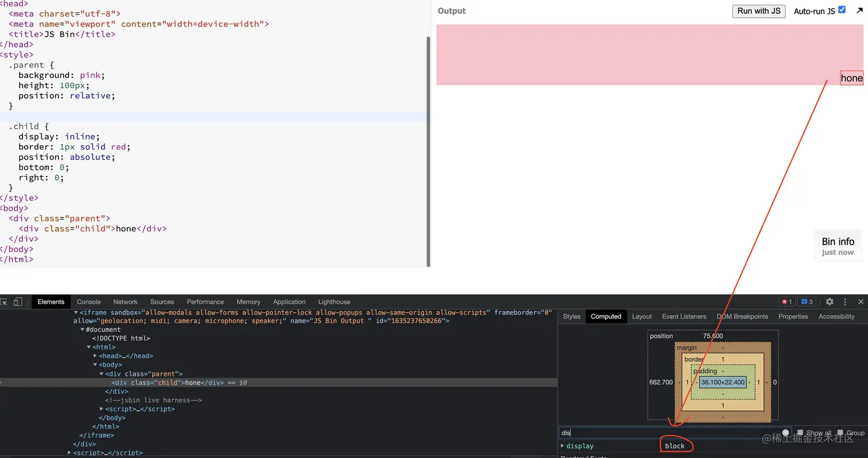Select the DOCTYPE html node
The width and height of the screenshot is (868, 458).
coord(121,339)
